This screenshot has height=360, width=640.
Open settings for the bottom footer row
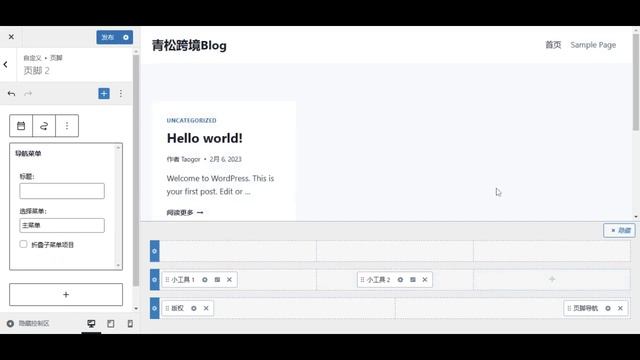[155, 308]
